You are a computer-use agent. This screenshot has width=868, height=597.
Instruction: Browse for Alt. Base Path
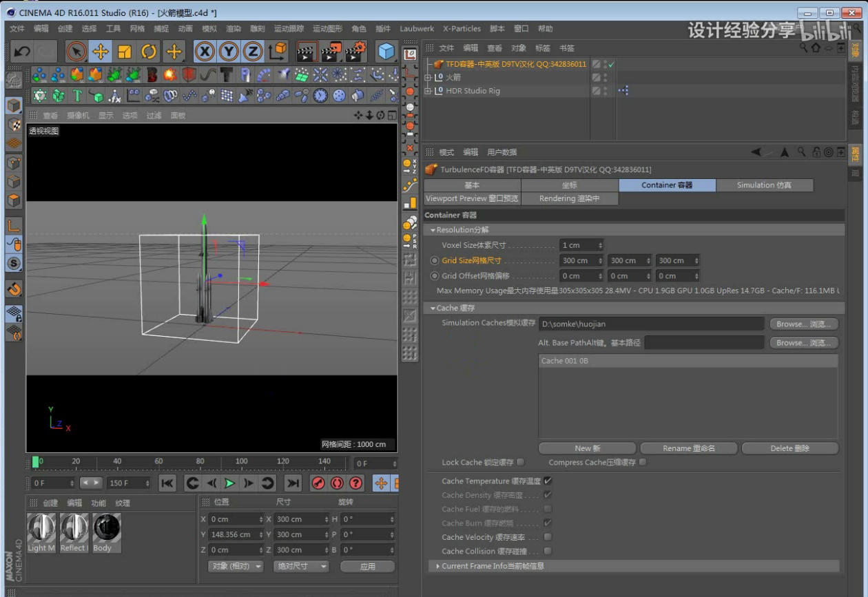pos(804,342)
